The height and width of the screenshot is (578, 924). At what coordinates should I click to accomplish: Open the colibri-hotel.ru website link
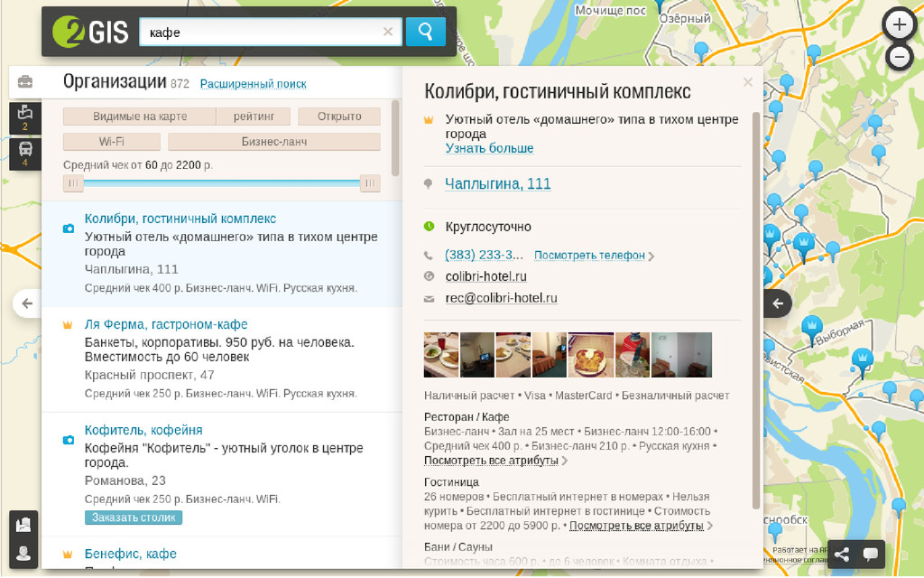coord(486,276)
